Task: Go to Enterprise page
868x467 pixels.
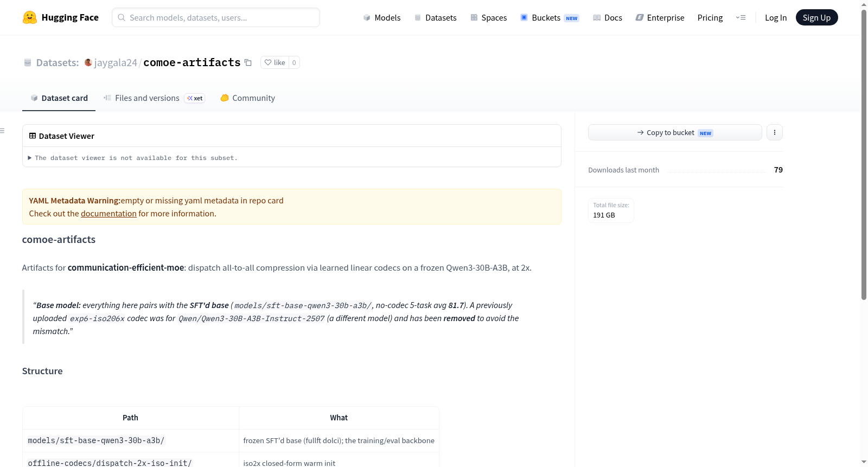Action: [x=660, y=17]
